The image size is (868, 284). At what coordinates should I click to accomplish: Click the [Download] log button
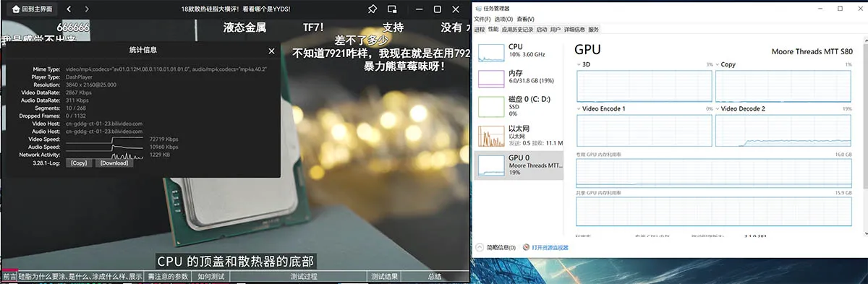click(x=114, y=163)
